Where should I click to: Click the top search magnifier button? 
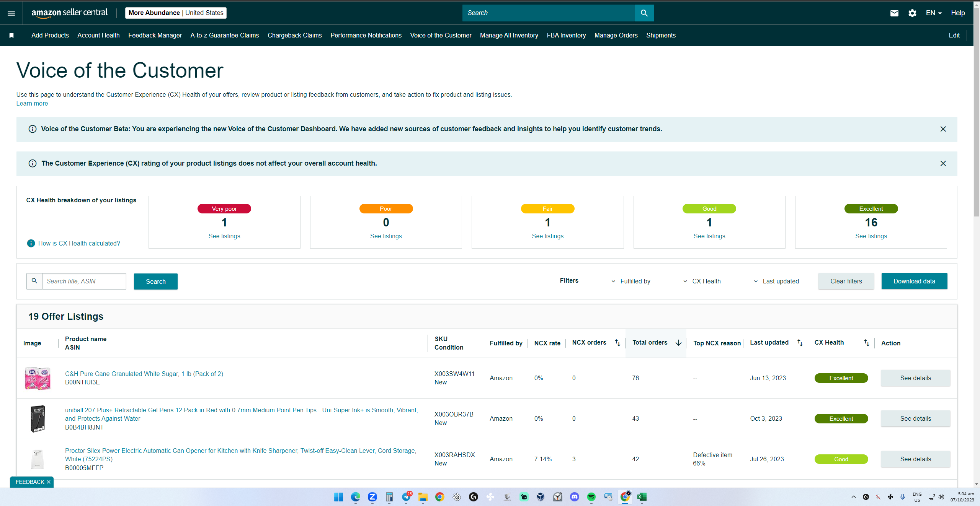coord(644,13)
